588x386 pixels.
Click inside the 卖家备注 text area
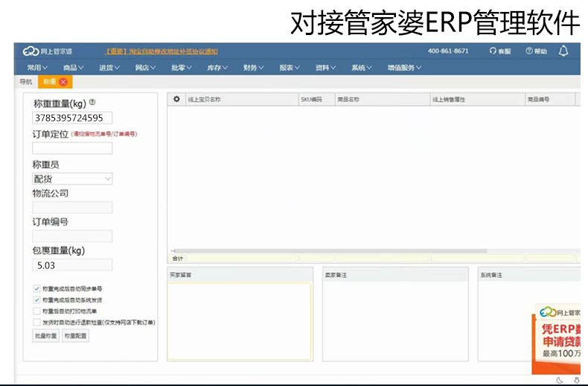tap(395, 320)
